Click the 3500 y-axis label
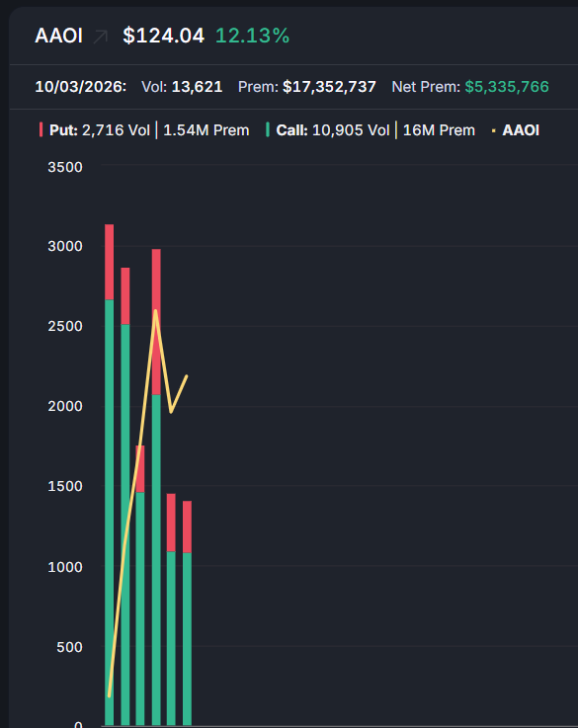The height and width of the screenshot is (728, 578). 65,167
